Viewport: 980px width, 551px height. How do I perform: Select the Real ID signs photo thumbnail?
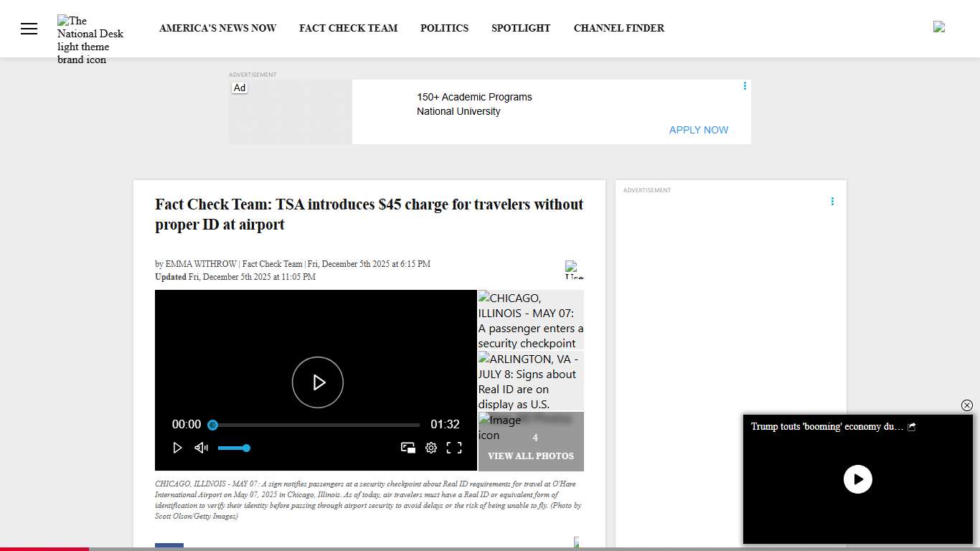coord(531,381)
